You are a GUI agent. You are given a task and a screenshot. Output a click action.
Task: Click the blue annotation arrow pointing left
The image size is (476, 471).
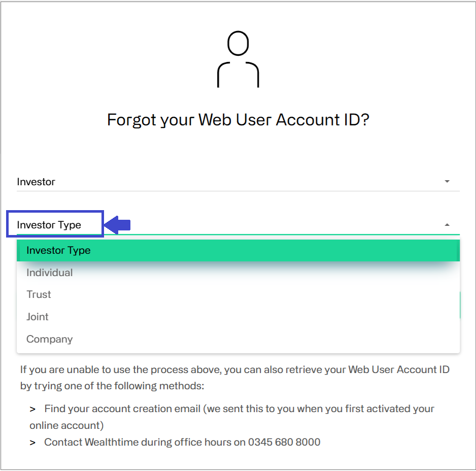click(117, 225)
